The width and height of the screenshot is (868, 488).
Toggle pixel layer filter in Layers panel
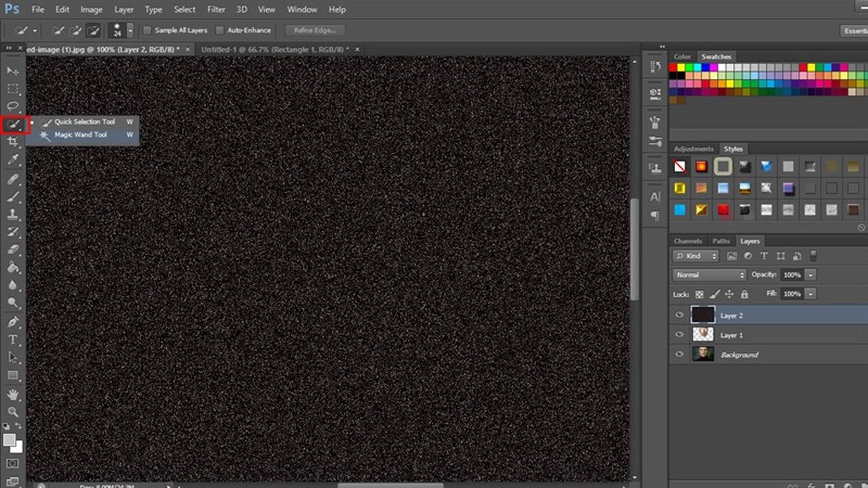click(x=732, y=256)
